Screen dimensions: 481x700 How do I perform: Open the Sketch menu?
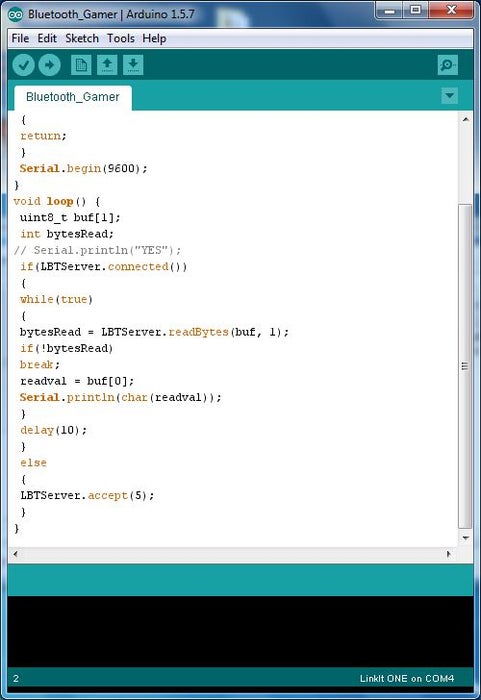pyautogui.click(x=82, y=38)
